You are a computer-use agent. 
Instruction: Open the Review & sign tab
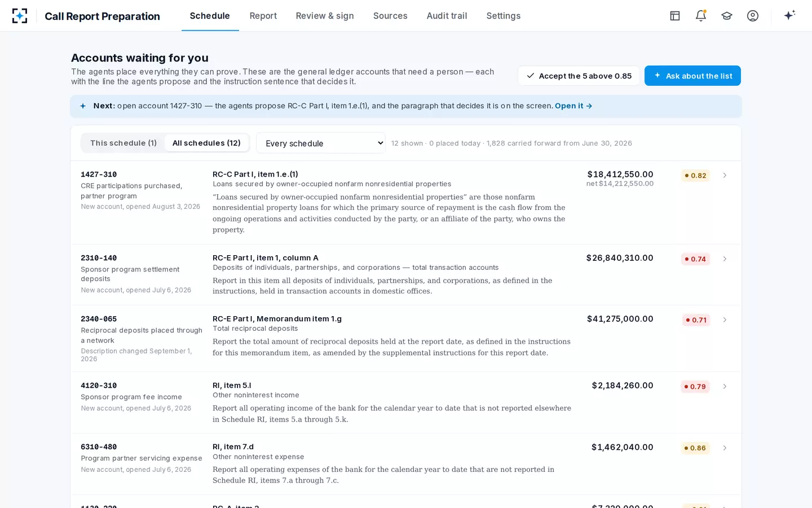pyautogui.click(x=325, y=16)
